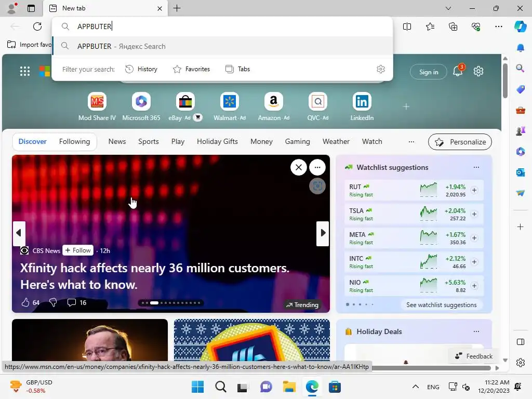Open the Money feed tab

[x=261, y=141]
